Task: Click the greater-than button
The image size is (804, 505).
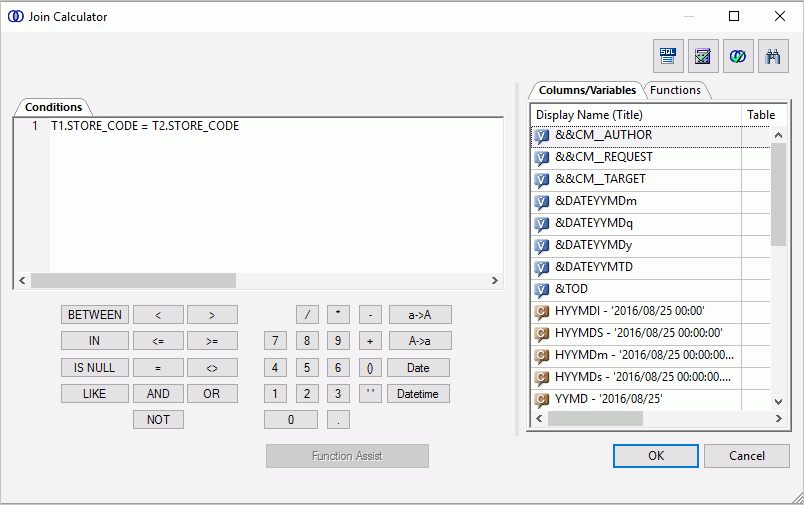Action: click(x=212, y=315)
